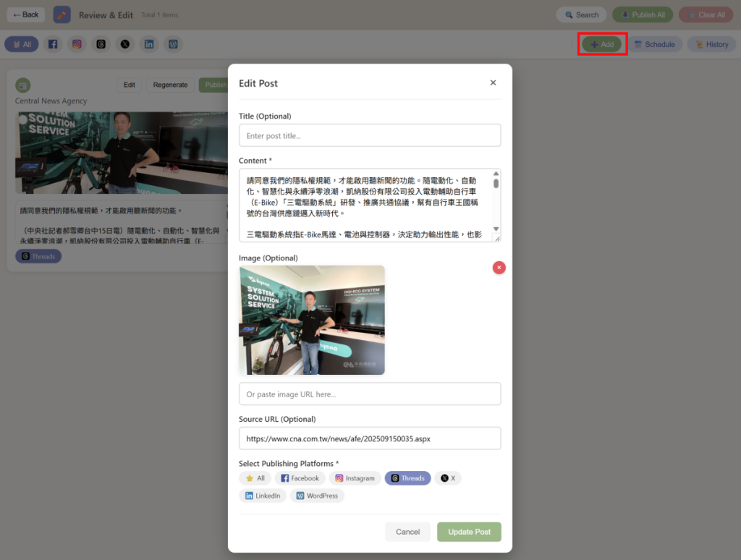Toggle Facebook publishing platform chip

(x=300, y=478)
